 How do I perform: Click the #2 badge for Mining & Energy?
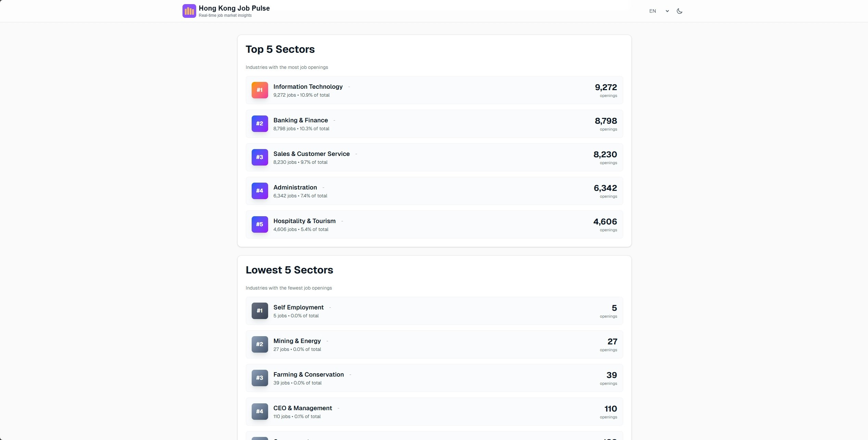click(260, 344)
